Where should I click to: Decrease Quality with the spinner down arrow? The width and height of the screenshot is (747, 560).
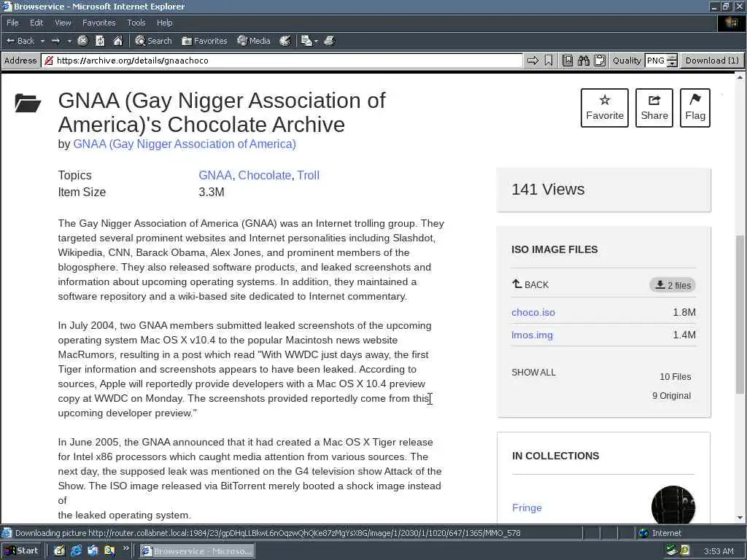click(x=672, y=64)
